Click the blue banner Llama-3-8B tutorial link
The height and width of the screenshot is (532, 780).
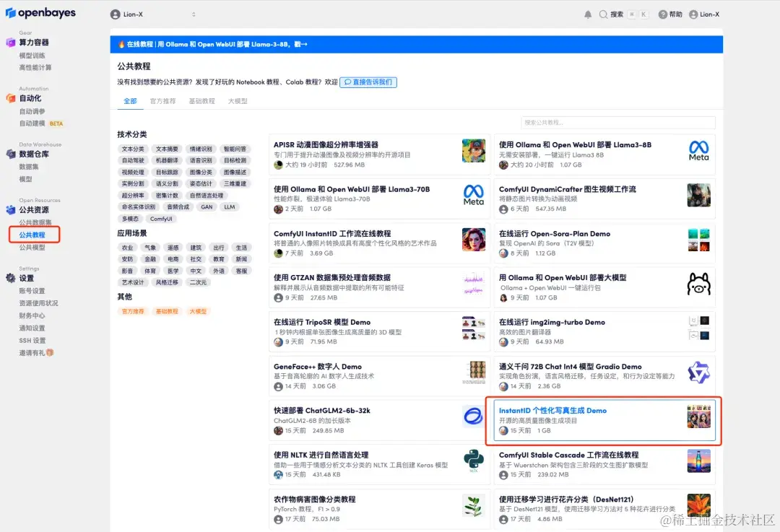coord(217,44)
